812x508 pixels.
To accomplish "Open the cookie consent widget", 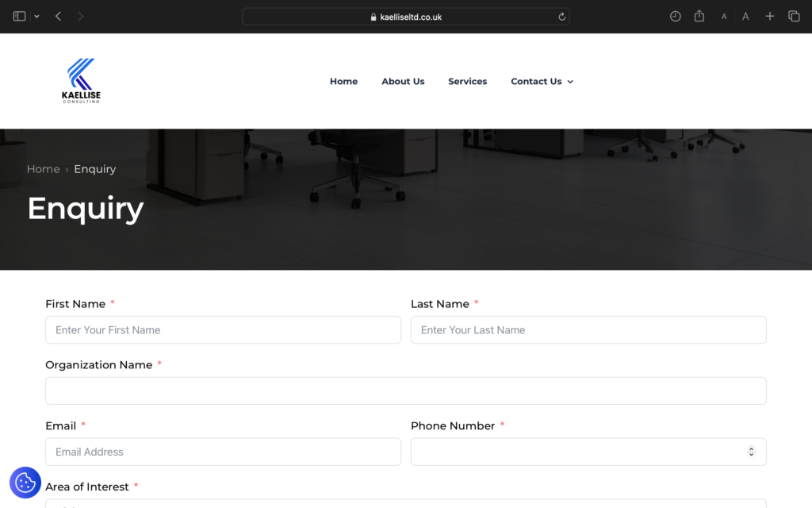I will click(x=25, y=483).
